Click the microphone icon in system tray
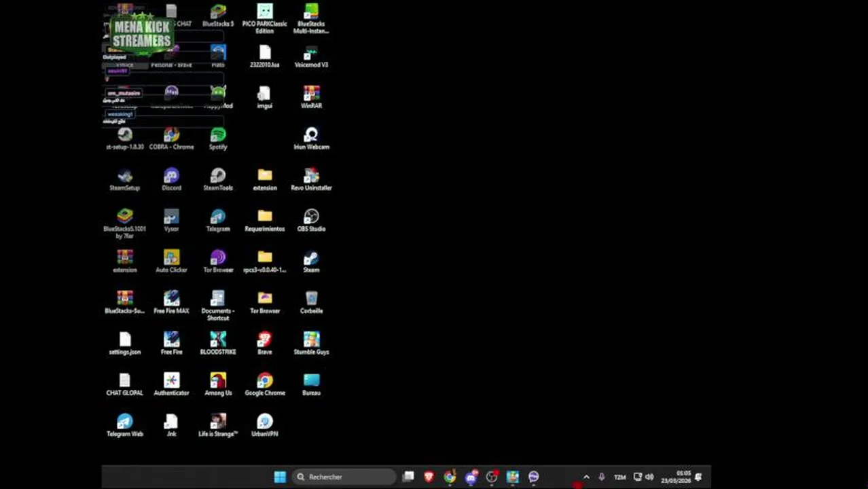The height and width of the screenshot is (489, 868). tap(602, 477)
